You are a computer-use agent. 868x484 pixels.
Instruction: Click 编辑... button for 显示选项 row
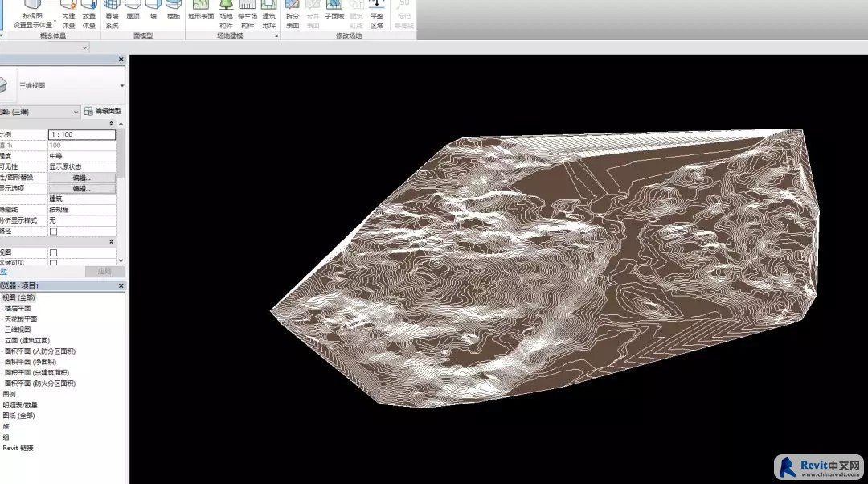click(x=81, y=188)
